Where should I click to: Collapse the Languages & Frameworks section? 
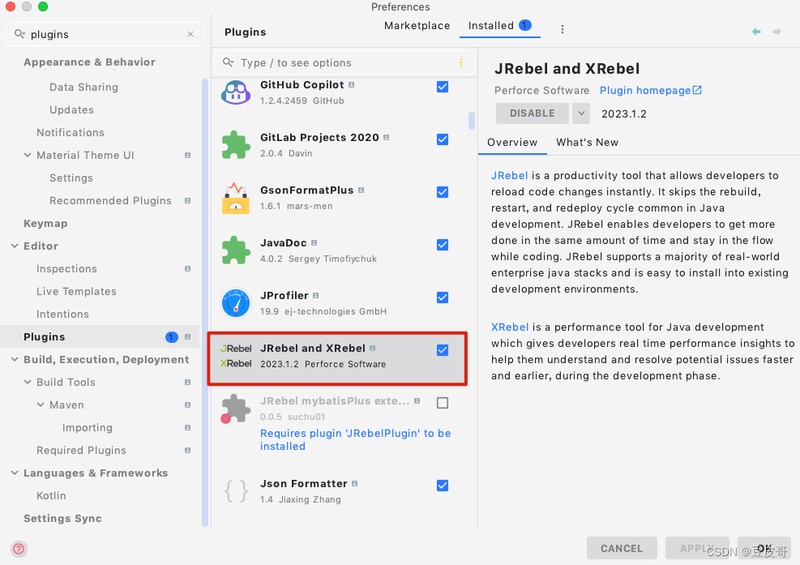pyautogui.click(x=14, y=473)
